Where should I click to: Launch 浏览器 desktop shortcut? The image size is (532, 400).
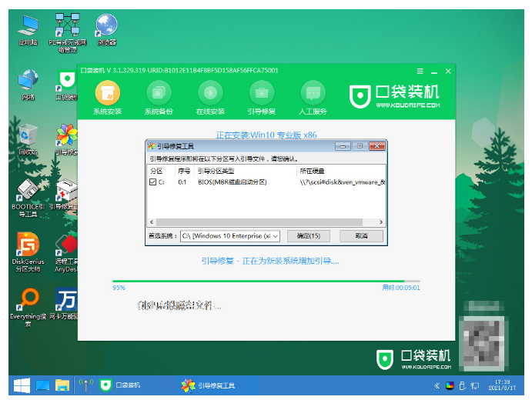[106, 30]
